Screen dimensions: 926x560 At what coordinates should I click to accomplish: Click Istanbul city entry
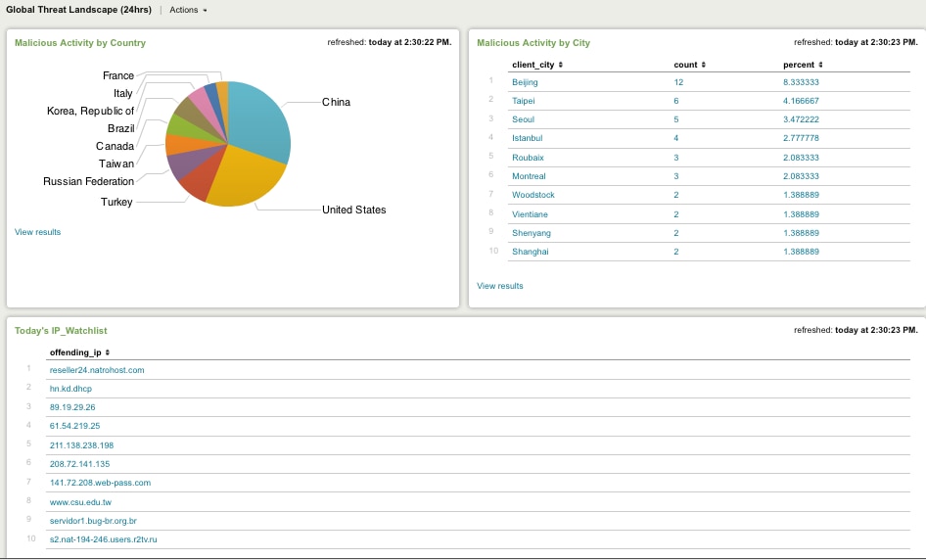click(527, 138)
